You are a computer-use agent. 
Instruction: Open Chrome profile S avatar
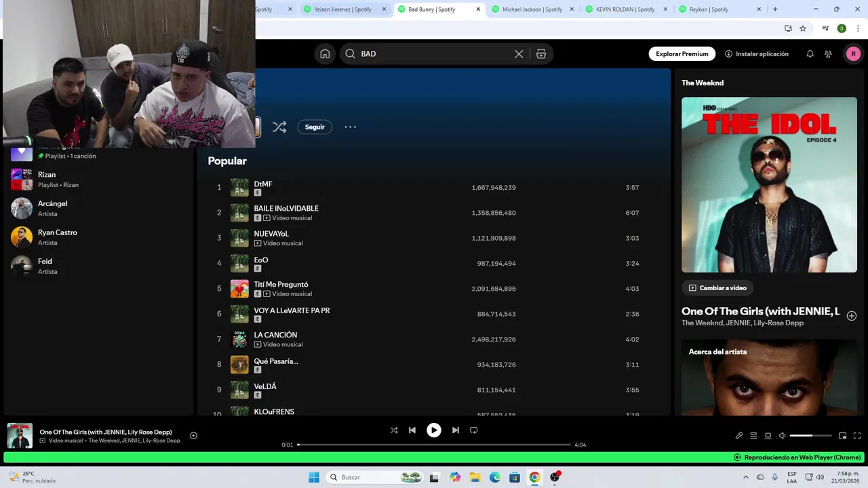[842, 28]
